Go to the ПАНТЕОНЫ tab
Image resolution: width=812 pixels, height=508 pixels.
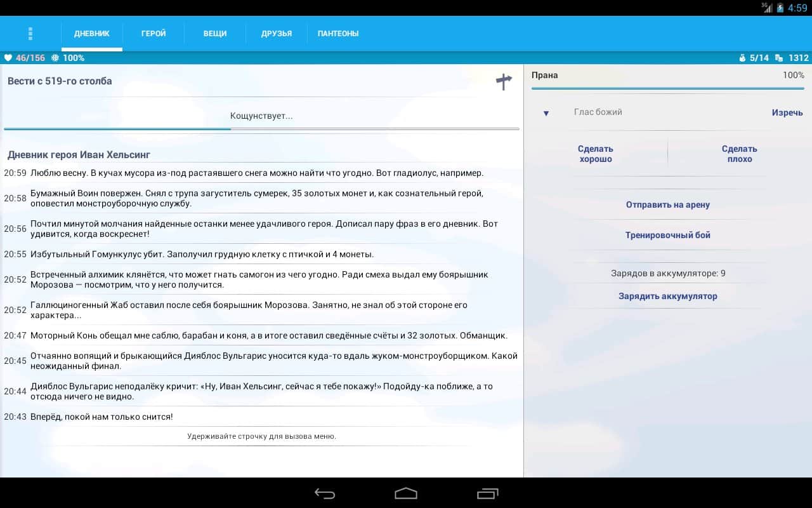coord(338,34)
